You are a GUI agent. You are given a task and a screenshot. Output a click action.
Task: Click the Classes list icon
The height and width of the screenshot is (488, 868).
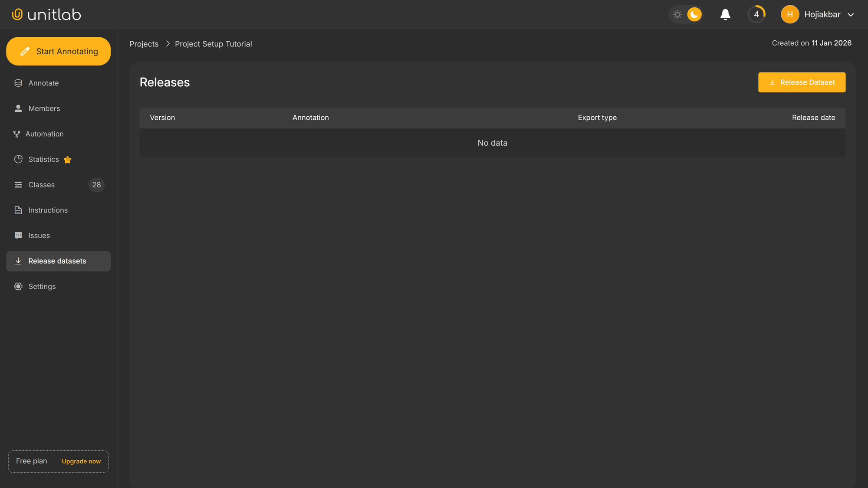pos(18,185)
